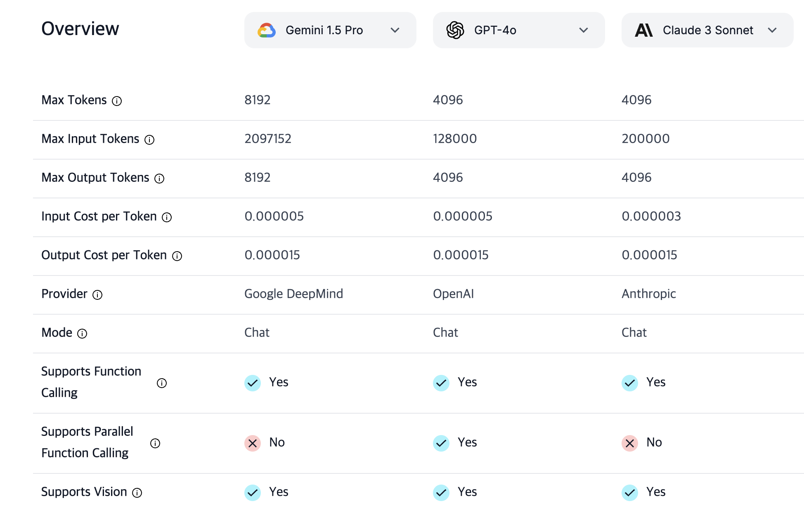Click the OpenAI logo in second selector
The image size is (804, 532).
[455, 30]
